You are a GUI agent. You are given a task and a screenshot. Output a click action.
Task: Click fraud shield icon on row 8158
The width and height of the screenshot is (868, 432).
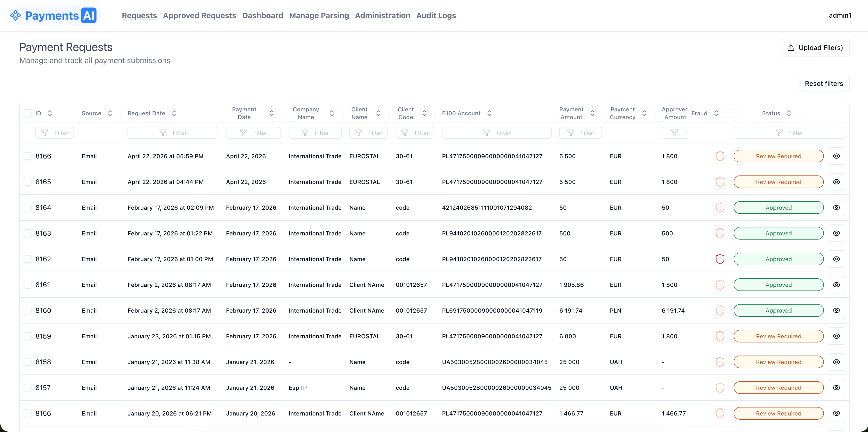point(720,362)
